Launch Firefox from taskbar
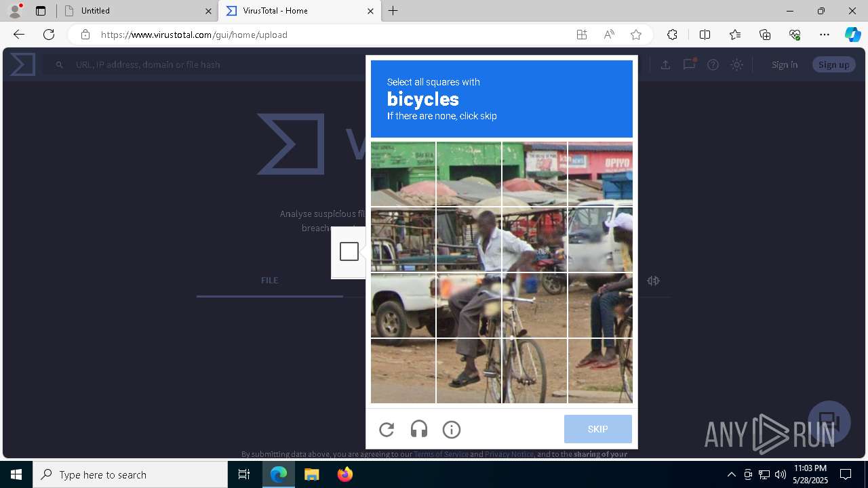This screenshot has height=488, width=868. [x=345, y=474]
